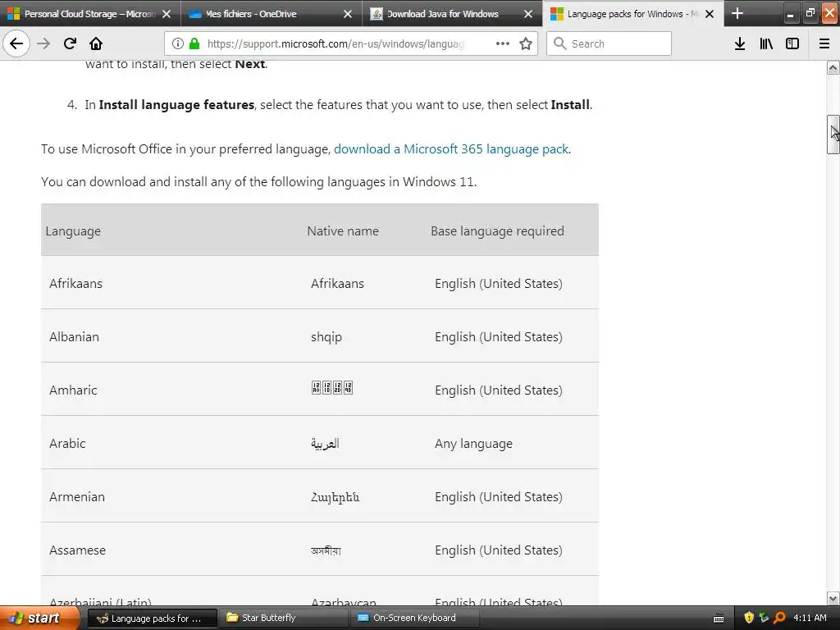Screen dimensions: 840x630
Task: Close the Language packs tab
Action: [710, 14]
